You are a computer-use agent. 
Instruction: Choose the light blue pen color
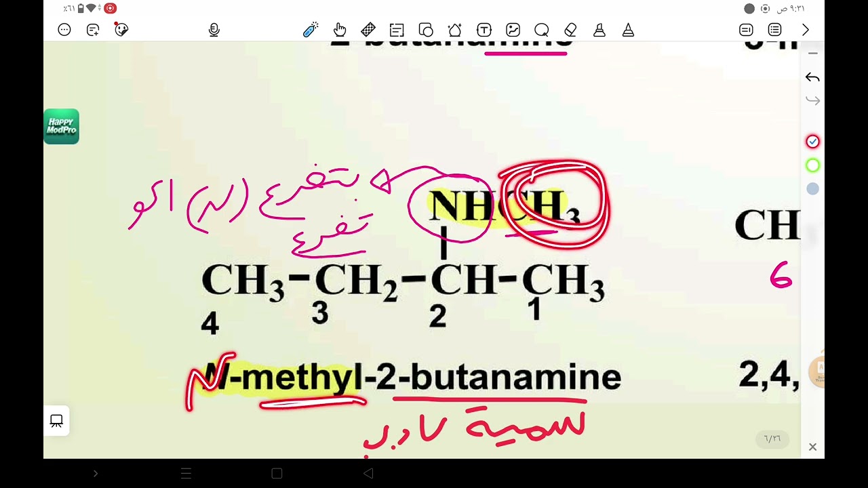coord(812,189)
